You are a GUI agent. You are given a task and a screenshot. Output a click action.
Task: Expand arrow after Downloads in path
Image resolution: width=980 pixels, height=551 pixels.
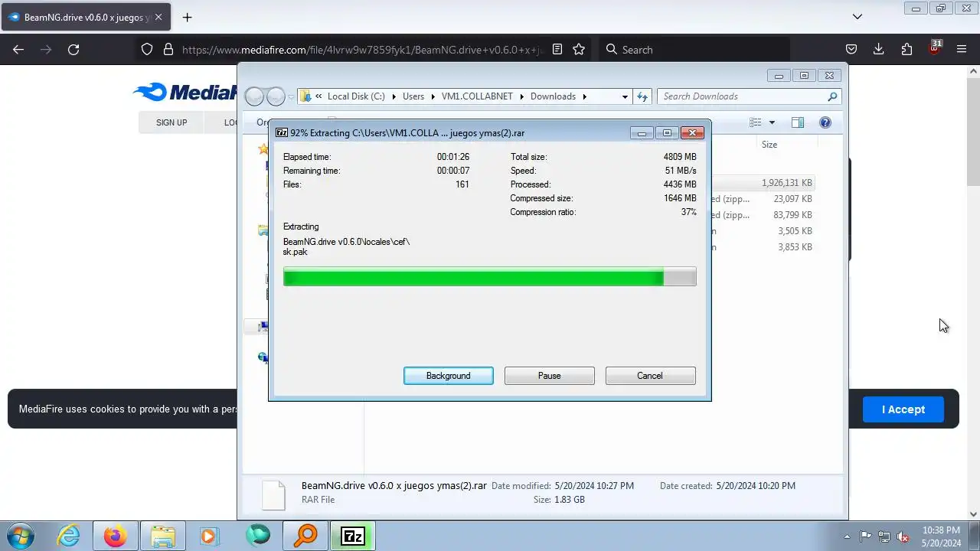[x=584, y=96]
